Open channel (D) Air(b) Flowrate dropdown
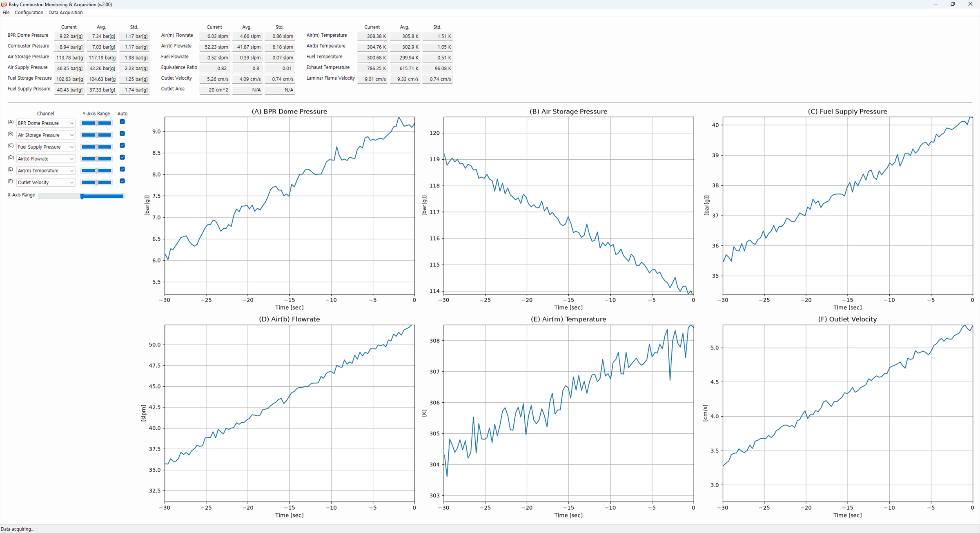 coord(46,158)
